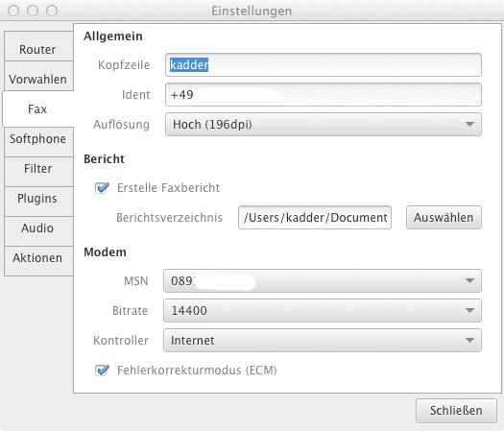Select the Fax tab

(x=38, y=109)
